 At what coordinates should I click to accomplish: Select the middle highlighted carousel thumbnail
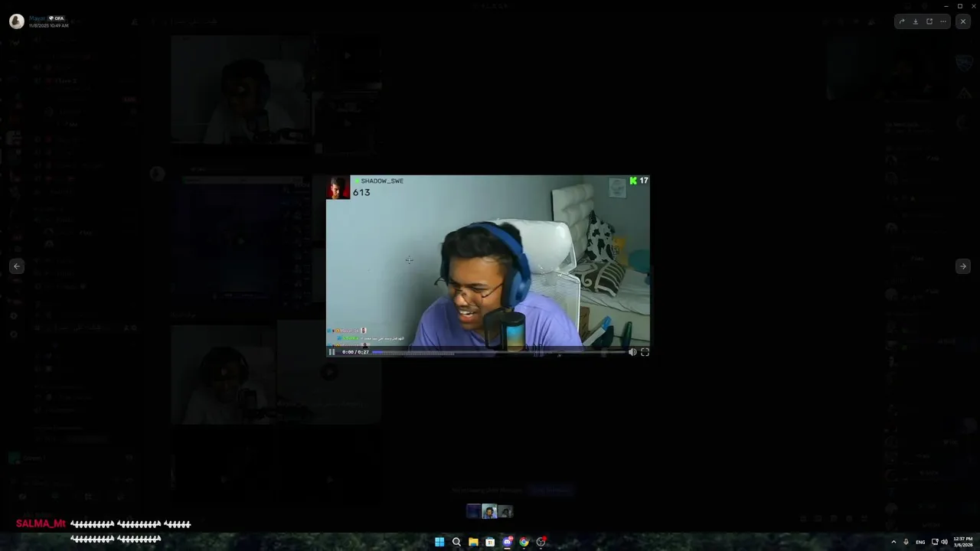[x=489, y=511]
